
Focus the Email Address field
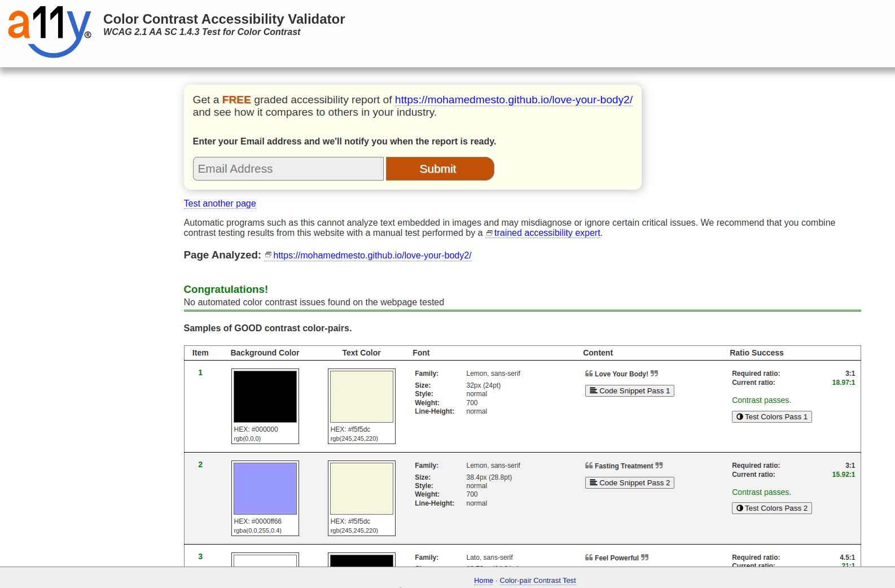tap(288, 169)
